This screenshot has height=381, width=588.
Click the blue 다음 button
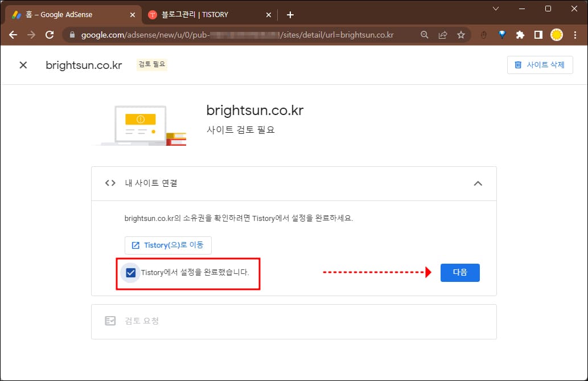(x=460, y=273)
